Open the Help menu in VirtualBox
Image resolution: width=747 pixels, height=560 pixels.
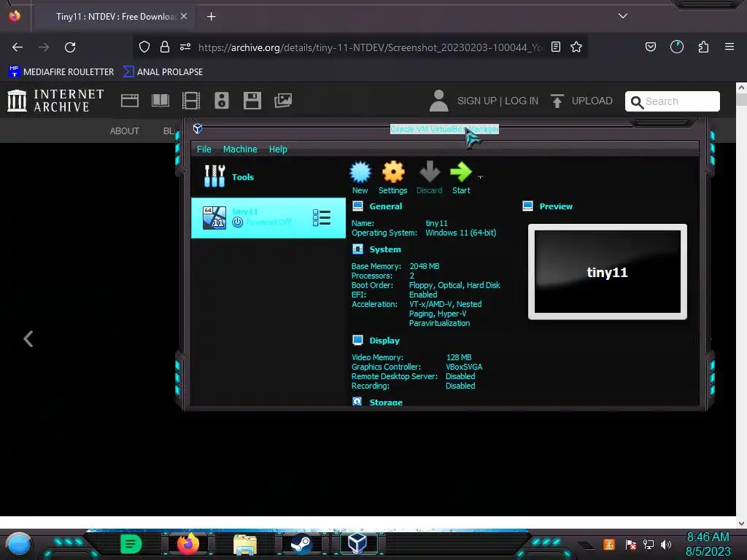[x=278, y=149]
